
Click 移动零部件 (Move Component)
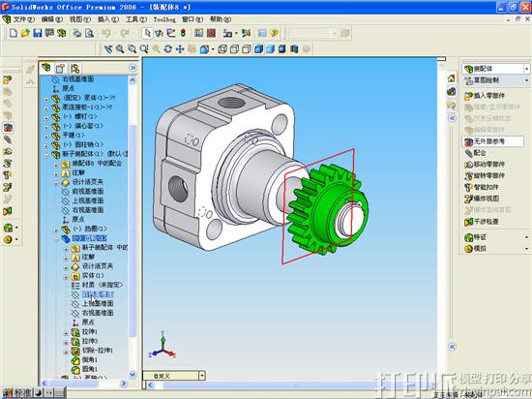485,165
